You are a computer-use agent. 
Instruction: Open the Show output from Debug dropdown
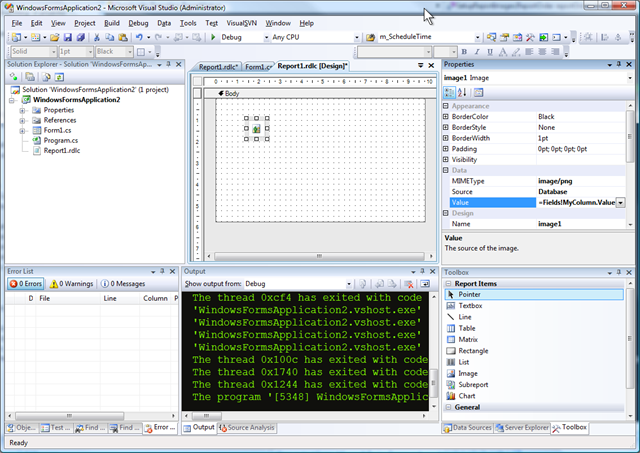349,284
